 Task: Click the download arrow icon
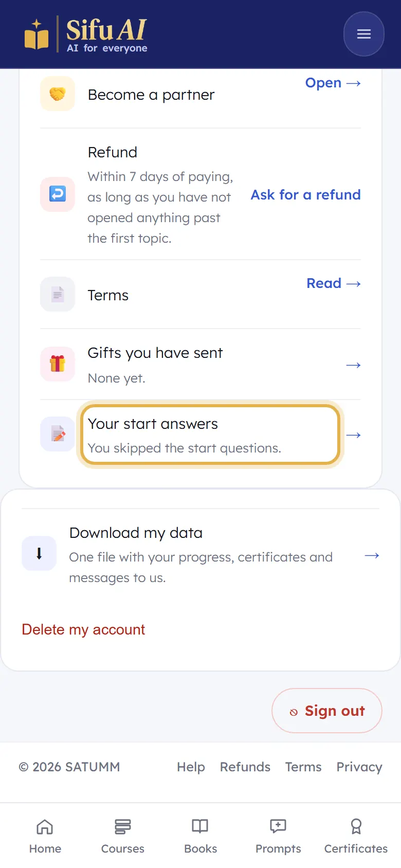pos(39,553)
